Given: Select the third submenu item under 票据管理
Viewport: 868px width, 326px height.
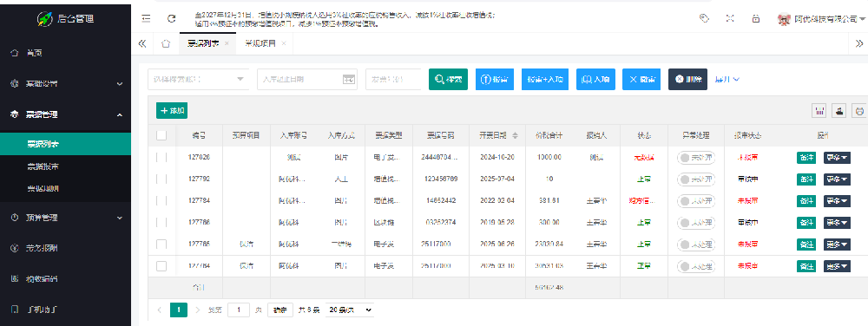Looking at the screenshot, I should tap(65, 188).
